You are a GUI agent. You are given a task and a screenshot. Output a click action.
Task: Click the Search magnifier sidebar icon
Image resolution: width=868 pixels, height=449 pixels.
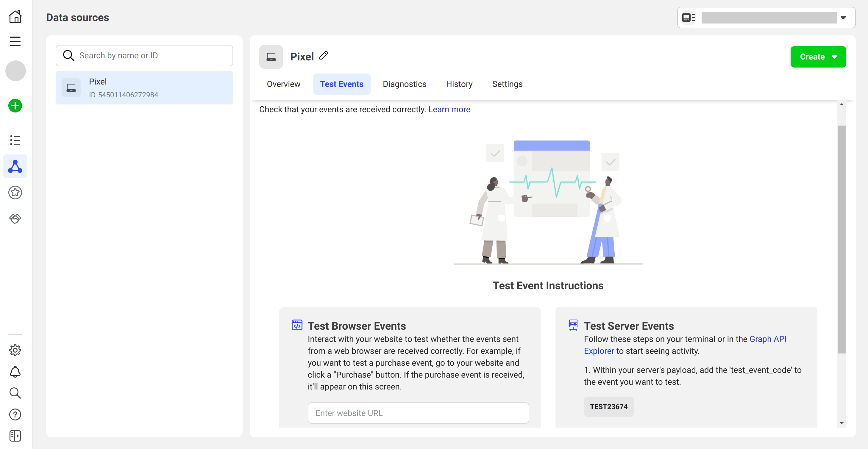(x=15, y=393)
